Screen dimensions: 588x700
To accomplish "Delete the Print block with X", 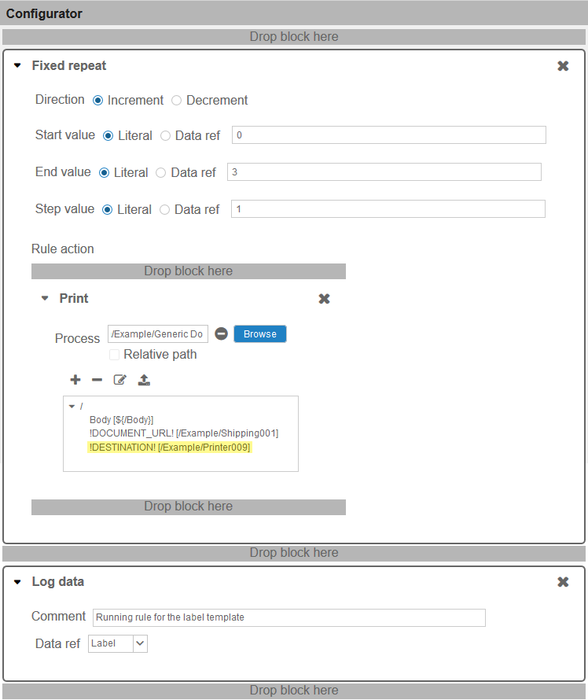I will 325,299.
